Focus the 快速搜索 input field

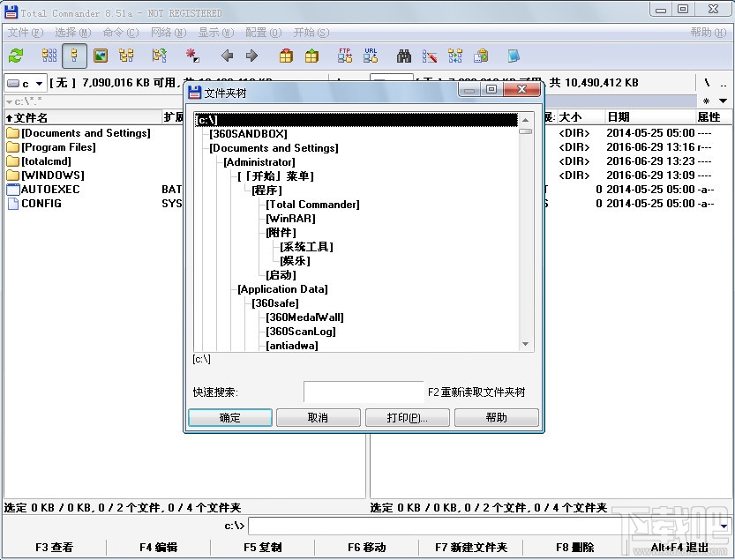pos(364,392)
